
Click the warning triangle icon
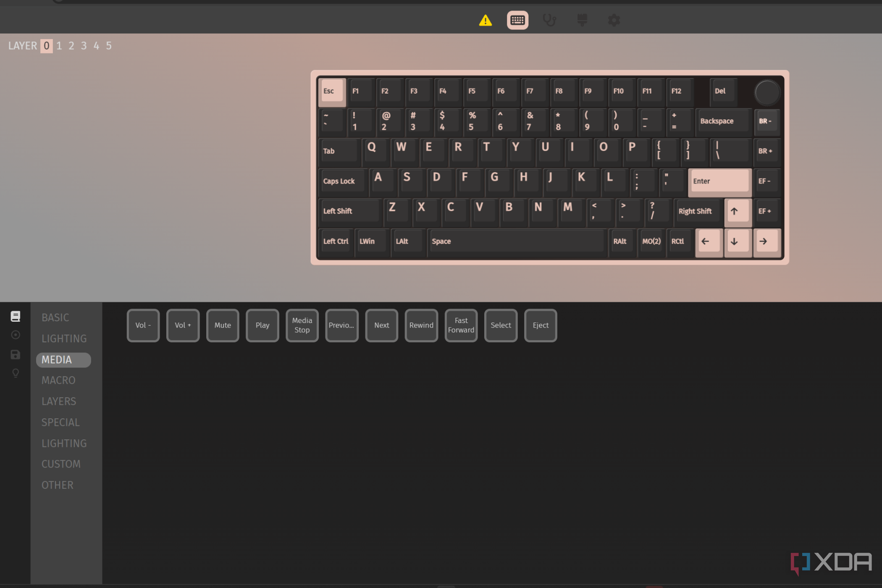pos(485,20)
